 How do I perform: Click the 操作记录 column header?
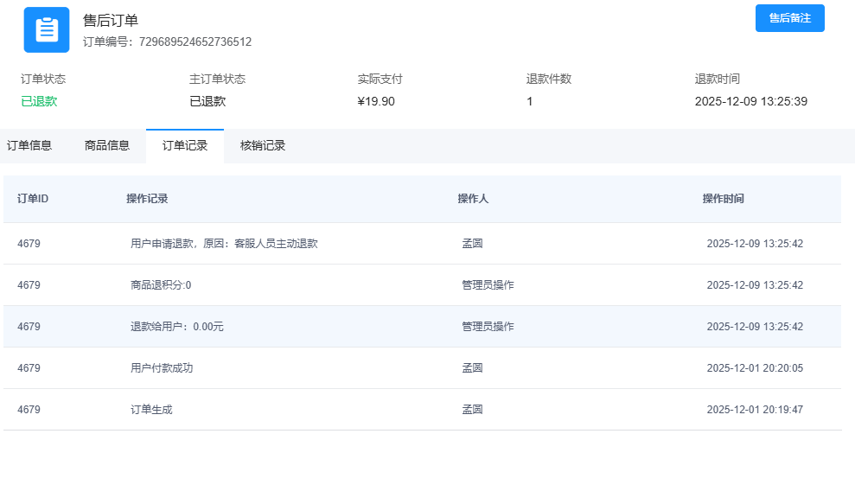(x=147, y=199)
